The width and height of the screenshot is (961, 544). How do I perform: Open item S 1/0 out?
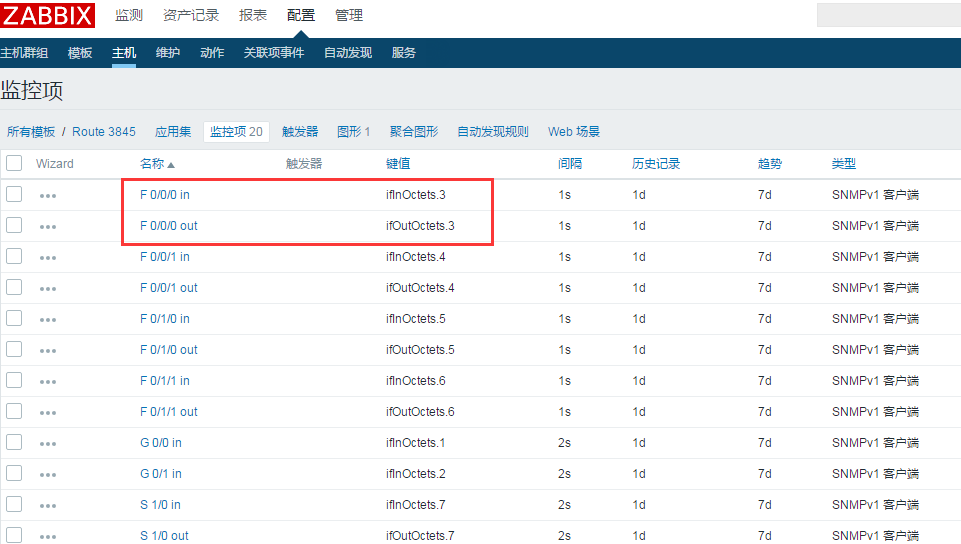(164, 535)
